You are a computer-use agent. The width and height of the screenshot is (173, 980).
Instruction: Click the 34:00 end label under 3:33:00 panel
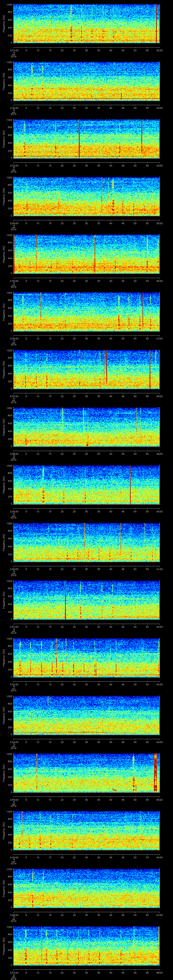coord(159,166)
